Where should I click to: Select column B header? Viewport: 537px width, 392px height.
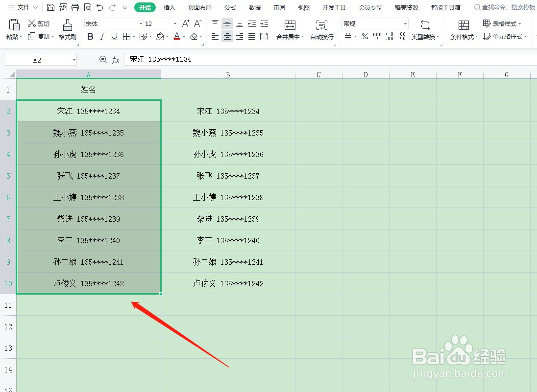pyautogui.click(x=228, y=74)
